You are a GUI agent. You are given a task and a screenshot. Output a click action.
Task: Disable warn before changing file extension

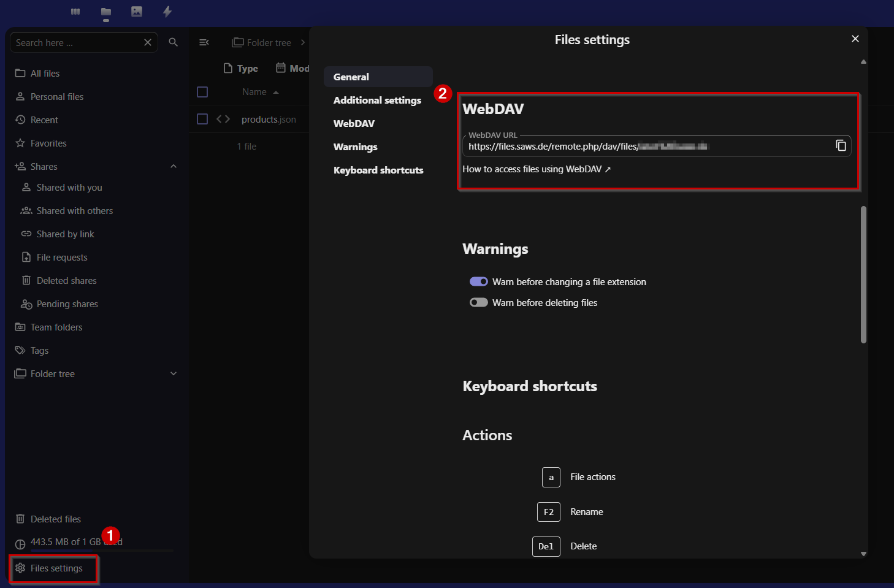(478, 281)
